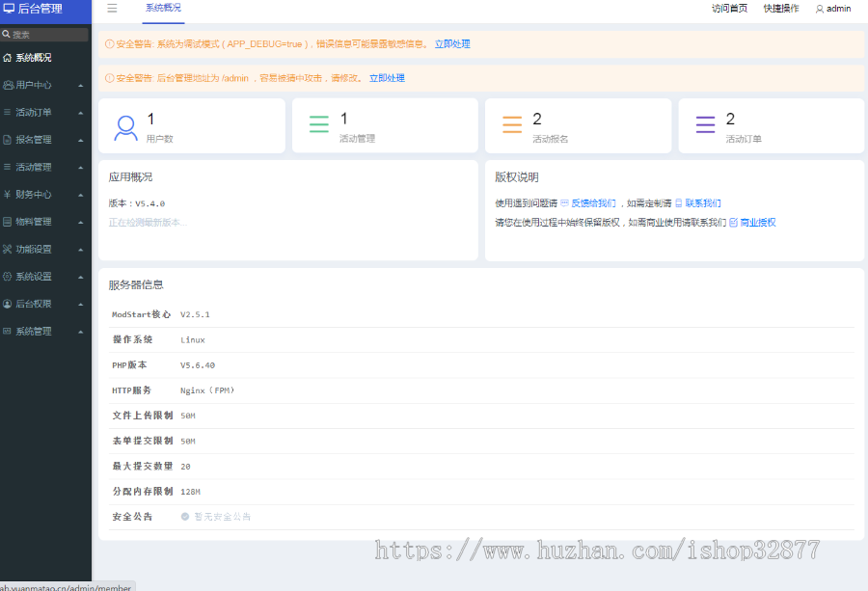The height and width of the screenshot is (591, 868).
Task: Click the phone icon before 联系我们
Action: [679, 203]
